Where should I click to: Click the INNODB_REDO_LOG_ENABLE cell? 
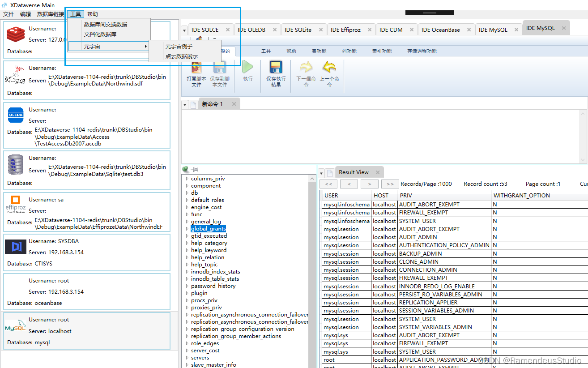(444, 287)
